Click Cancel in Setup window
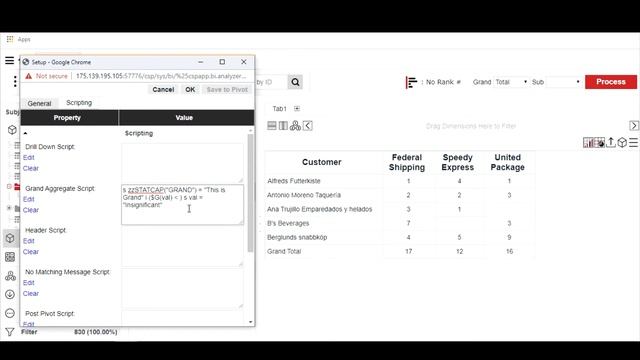The image size is (640, 360). pyautogui.click(x=163, y=89)
